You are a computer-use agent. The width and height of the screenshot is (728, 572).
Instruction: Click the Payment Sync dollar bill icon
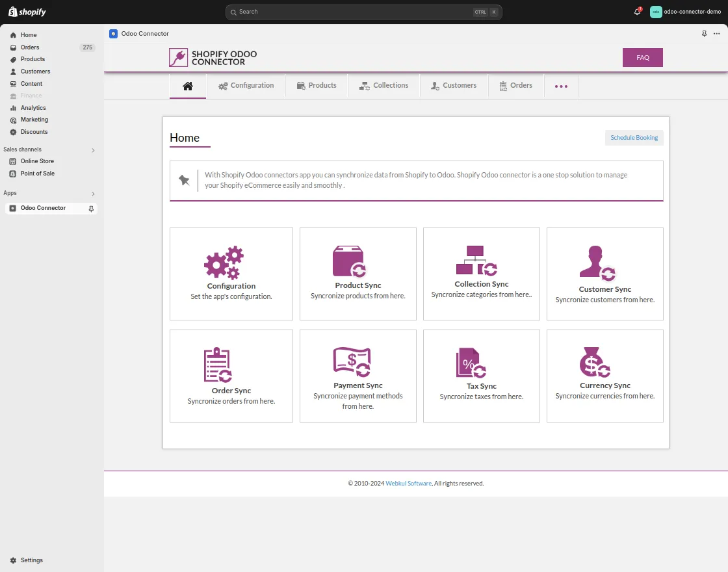coord(352,361)
